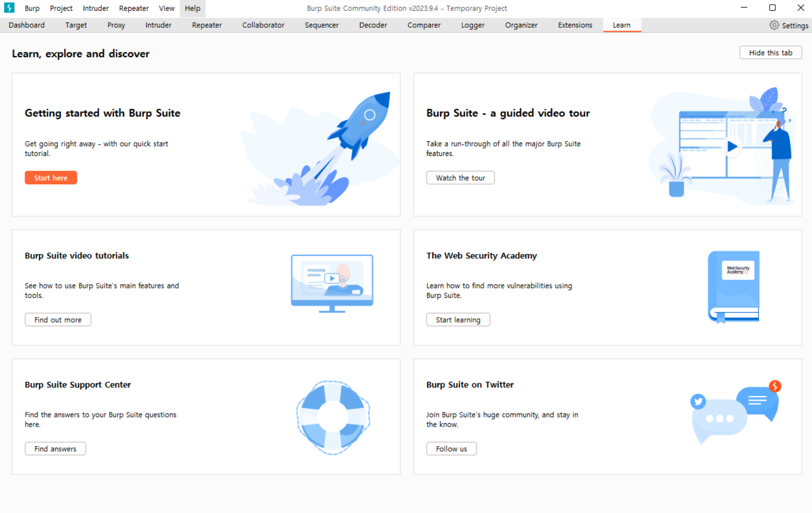Image resolution: width=812 pixels, height=513 pixels.
Task: Click the Burp Suite Support Center heading
Action: [x=77, y=384]
